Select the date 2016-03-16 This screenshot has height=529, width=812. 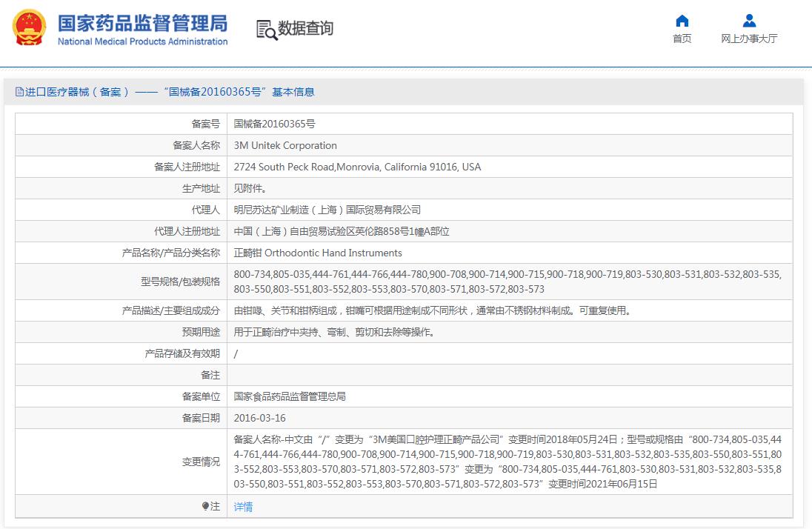[259, 418]
